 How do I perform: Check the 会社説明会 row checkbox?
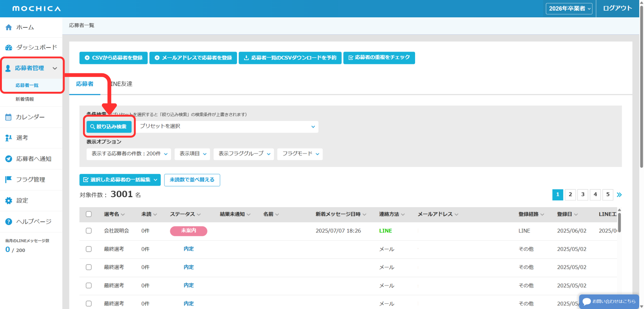tap(89, 231)
